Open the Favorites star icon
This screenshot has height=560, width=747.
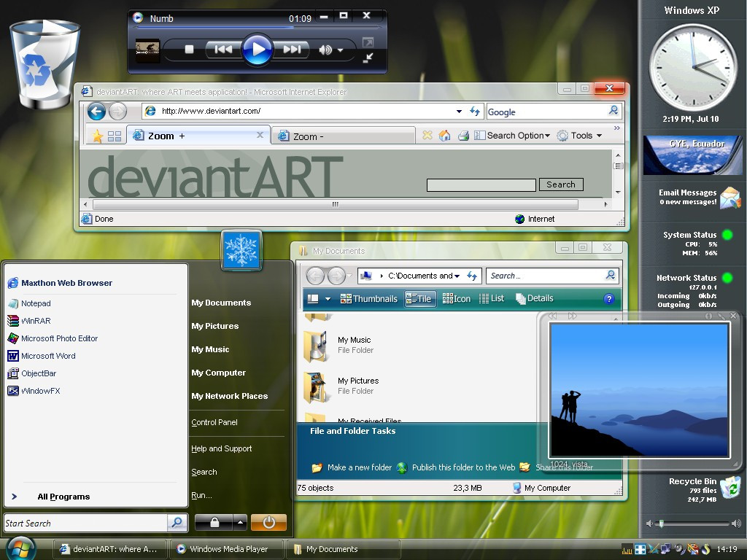tap(97, 136)
